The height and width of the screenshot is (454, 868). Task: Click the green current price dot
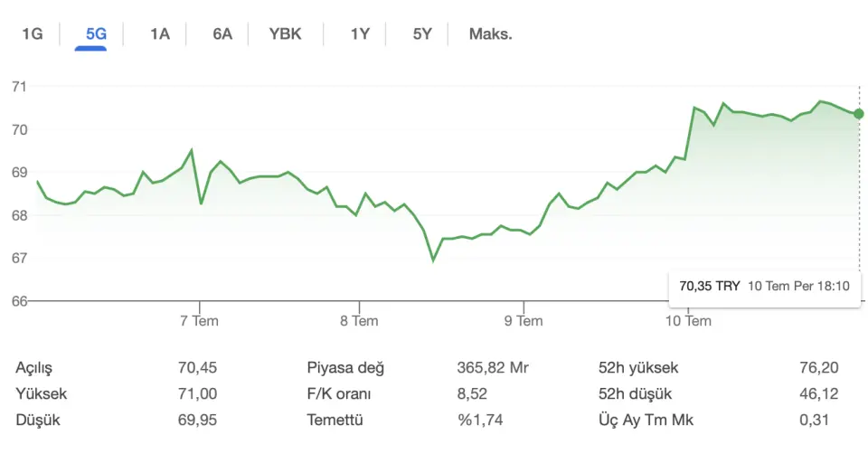tap(859, 114)
